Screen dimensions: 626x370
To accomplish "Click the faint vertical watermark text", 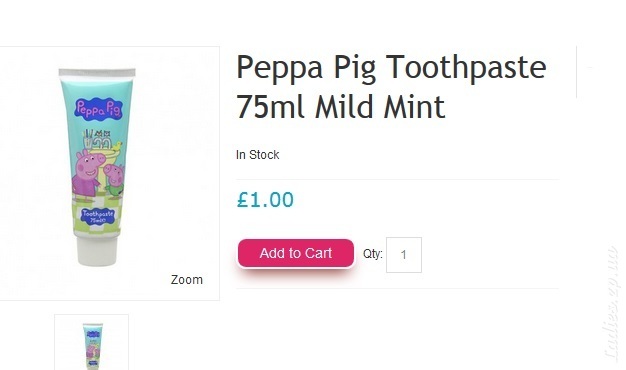I will 612,303.
